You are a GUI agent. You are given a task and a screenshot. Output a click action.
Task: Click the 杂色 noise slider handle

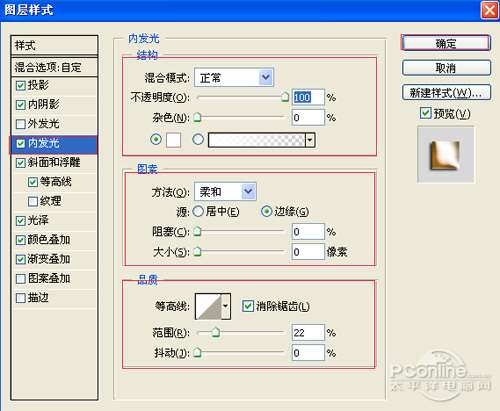click(x=197, y=117)
